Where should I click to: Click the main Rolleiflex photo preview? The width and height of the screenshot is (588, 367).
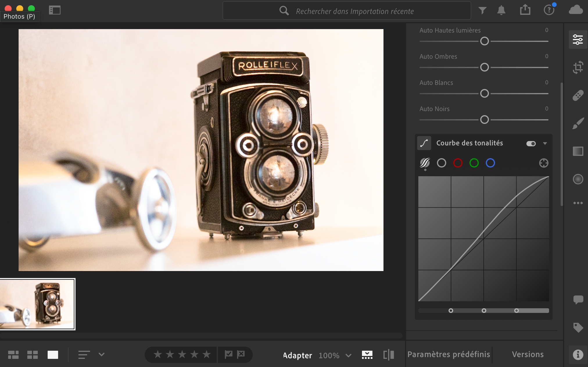pyautogui.click(x=201, y=150)
